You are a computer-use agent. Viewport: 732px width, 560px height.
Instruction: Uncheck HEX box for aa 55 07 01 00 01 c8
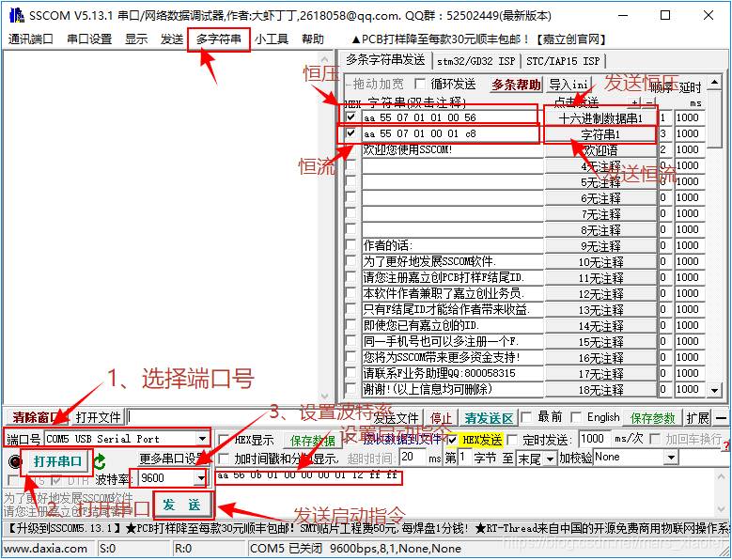351,133
